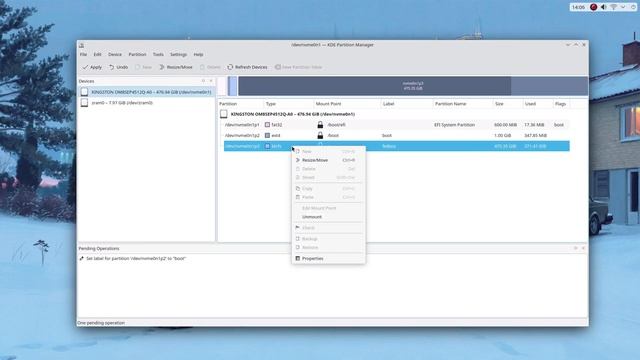Click lock icon on /boot/efi row

320,124
